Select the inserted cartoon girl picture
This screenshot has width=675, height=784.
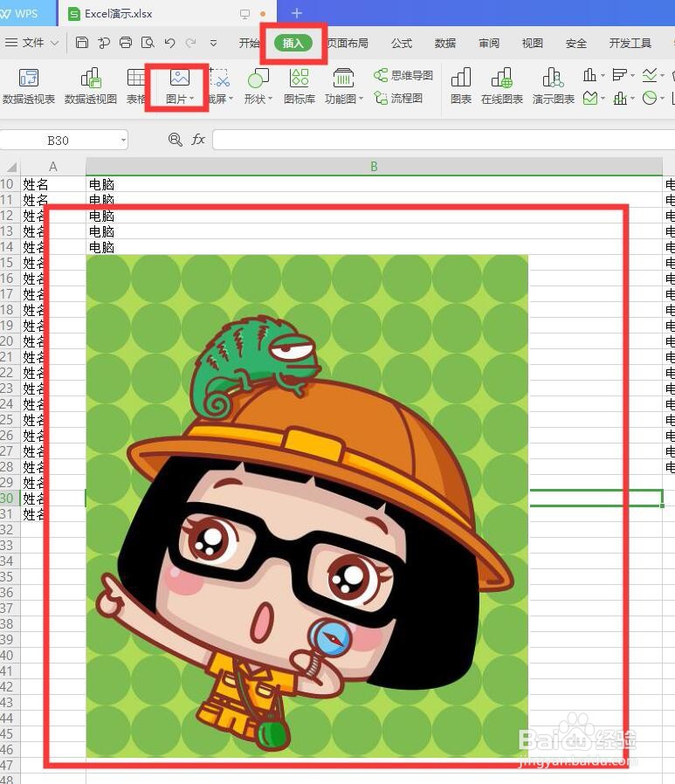click(x=307, y=506)
